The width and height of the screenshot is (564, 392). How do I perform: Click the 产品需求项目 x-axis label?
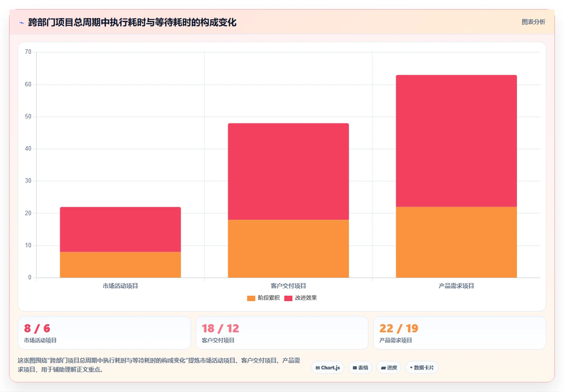point(456,286)
